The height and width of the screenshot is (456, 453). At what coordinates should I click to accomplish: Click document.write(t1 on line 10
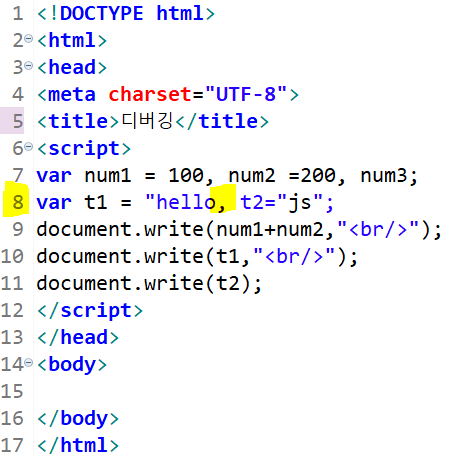(x=137, y=256)
